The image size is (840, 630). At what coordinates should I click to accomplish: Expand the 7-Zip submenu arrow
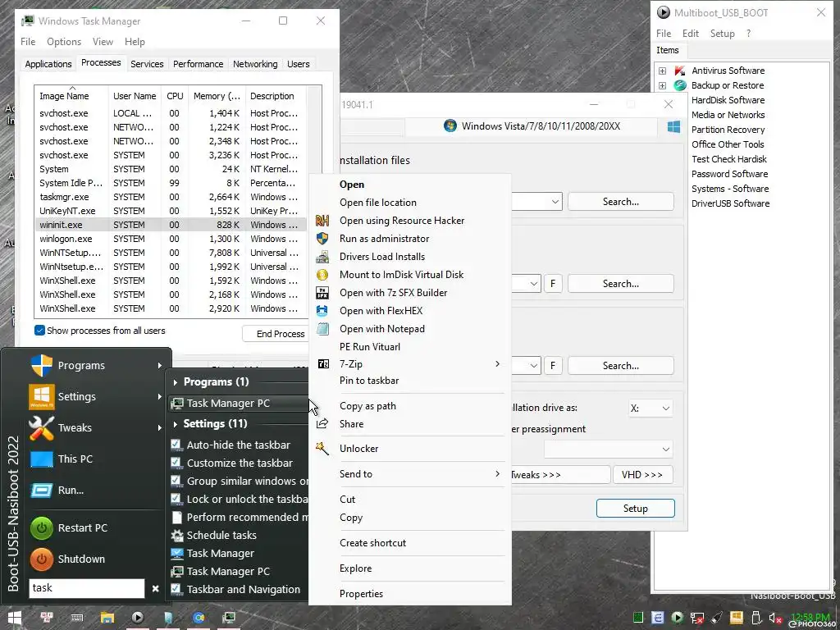497,363
